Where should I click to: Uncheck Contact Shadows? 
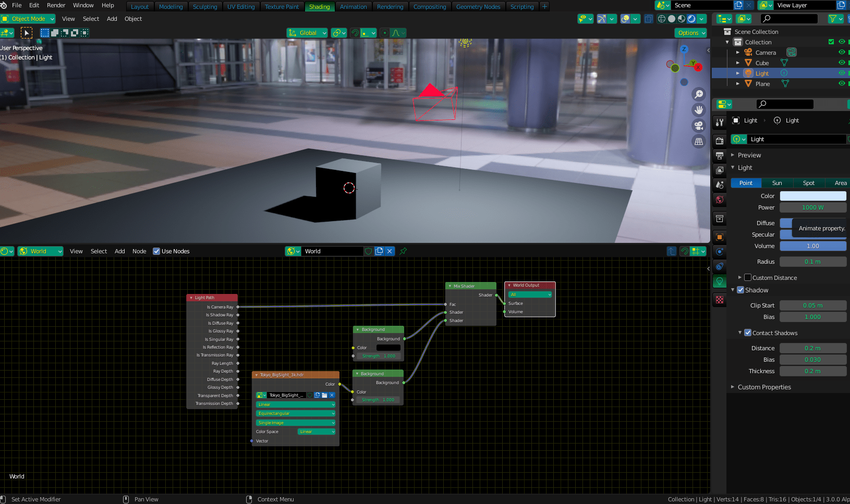pos(748,333)
